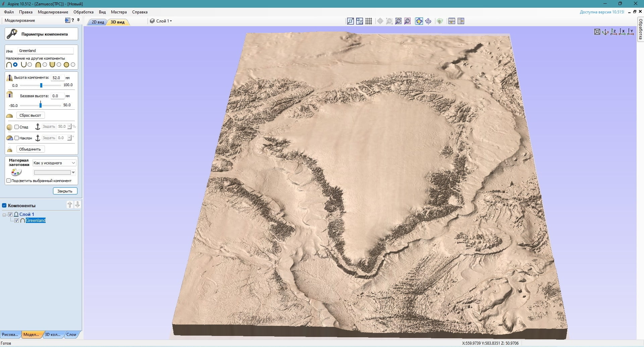Open the Моделирование menu
The image size is (644, 347).
pyautogui.click(x=53, y=12)
